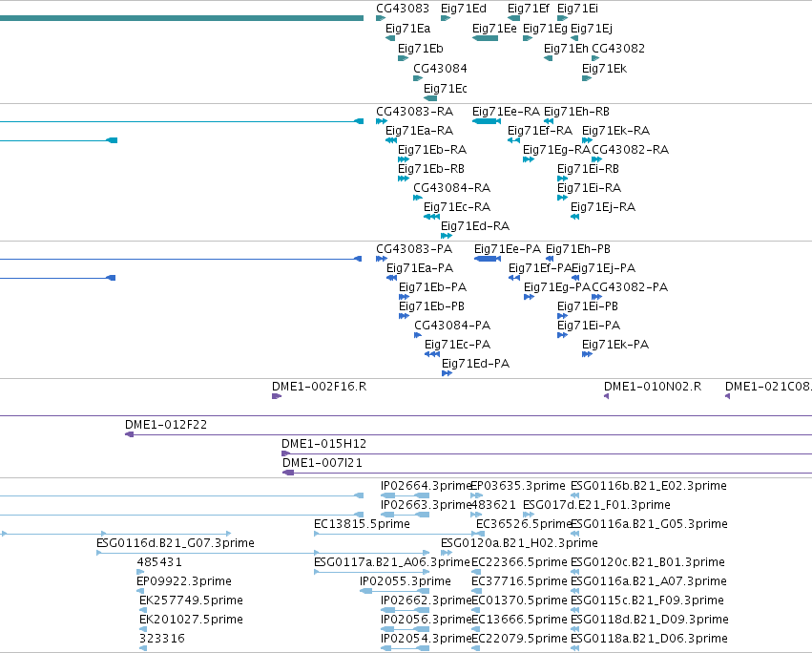Click the Eig71Ee gene glyph bar
812x653 pixels.
click(486, 38)
